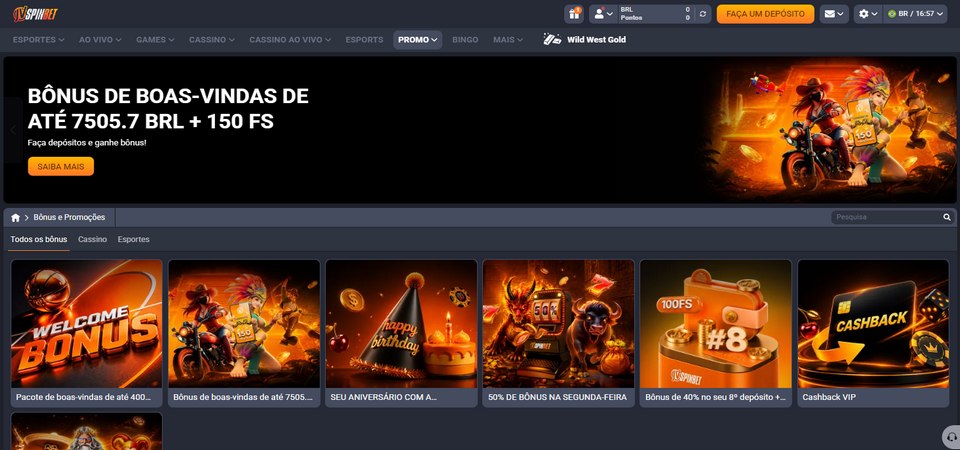Expand the Games menu
The width and height of the screenshot is (960, 450).
click(155, 40)
